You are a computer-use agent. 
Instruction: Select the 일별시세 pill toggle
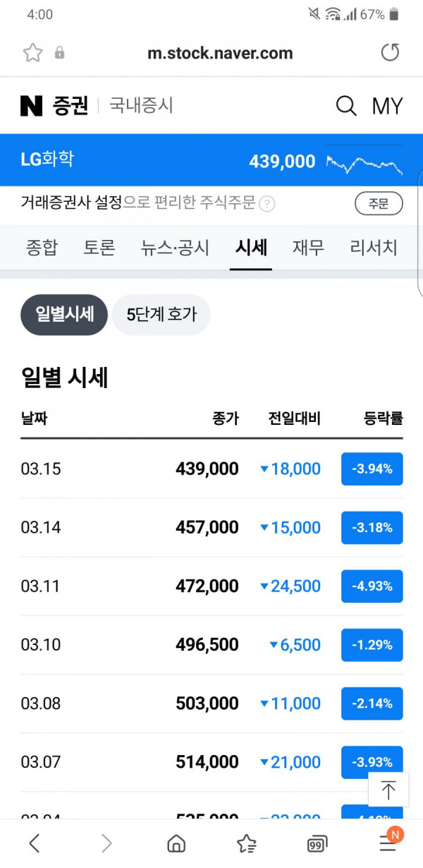(x=64, y=314)
